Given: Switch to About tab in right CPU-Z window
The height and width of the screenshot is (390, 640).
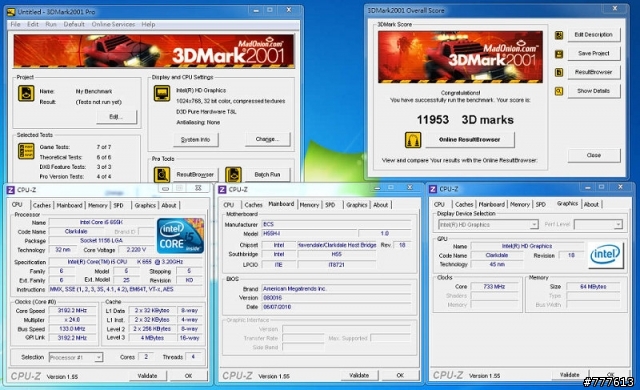Looking at the screenshot, I should click(x=591, y=204).
